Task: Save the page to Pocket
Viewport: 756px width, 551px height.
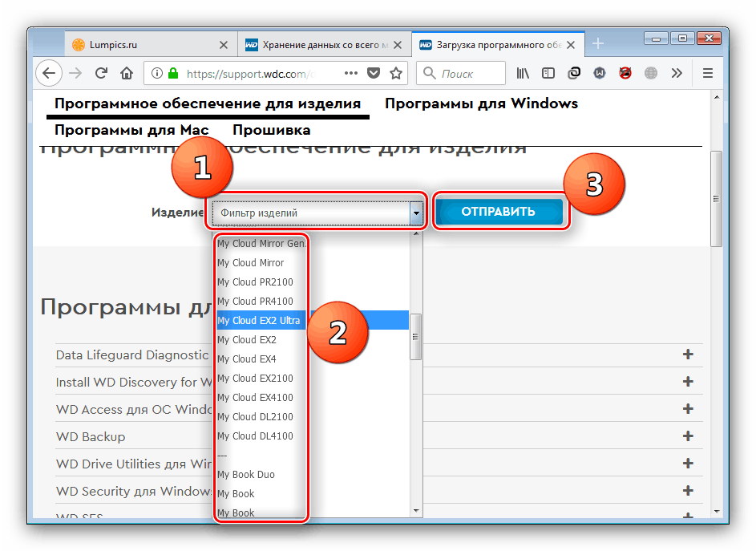Action: click(x=374, y=73)
